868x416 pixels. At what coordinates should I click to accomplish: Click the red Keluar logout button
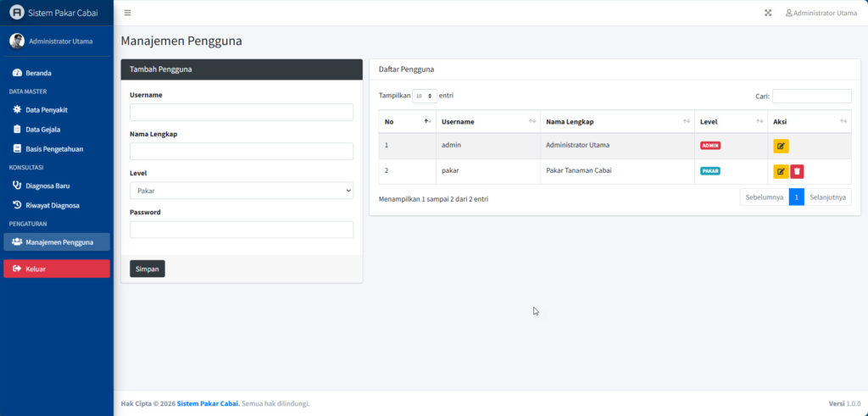coord(57,269)
